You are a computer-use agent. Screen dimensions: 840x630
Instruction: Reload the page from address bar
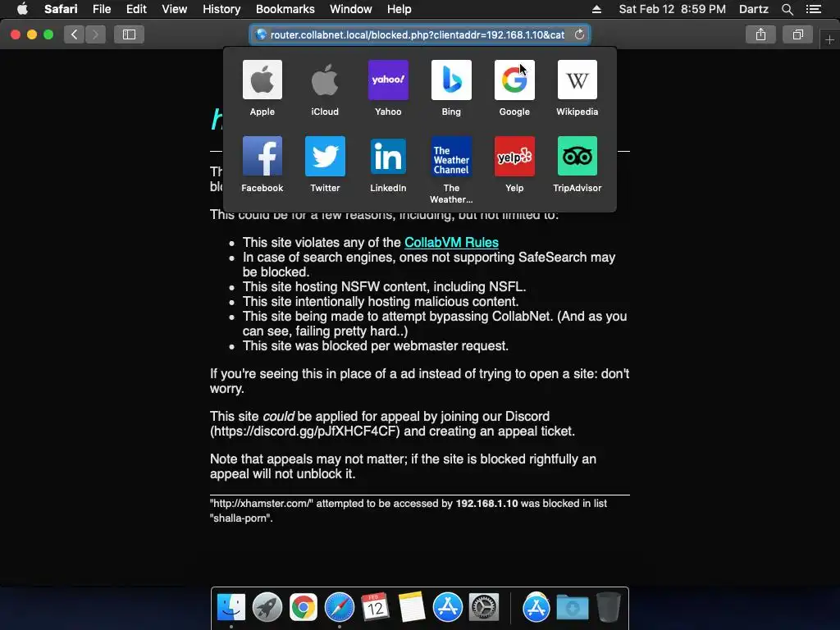(x=579, y=34)
